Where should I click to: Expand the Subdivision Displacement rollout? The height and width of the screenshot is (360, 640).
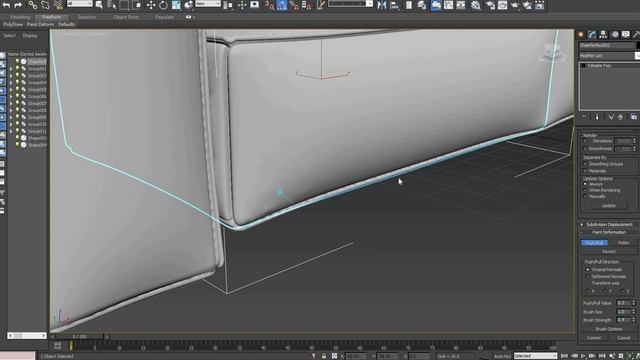click(608, 224)
